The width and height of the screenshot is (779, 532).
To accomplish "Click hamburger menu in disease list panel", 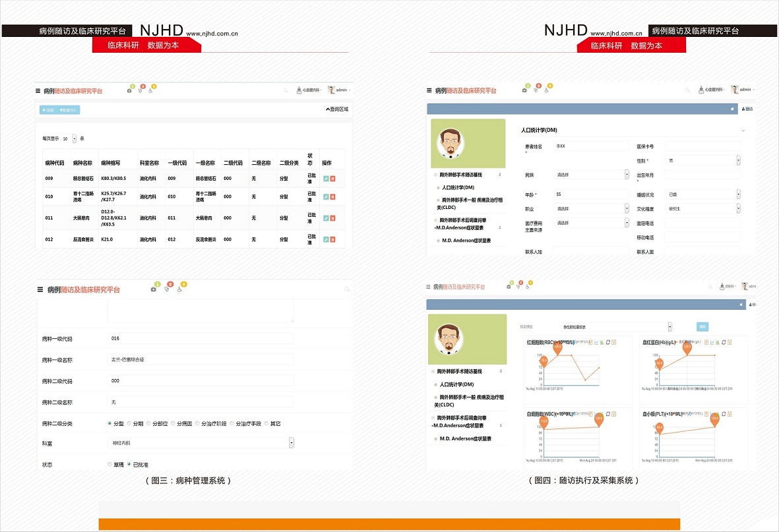I will [38, 91].
